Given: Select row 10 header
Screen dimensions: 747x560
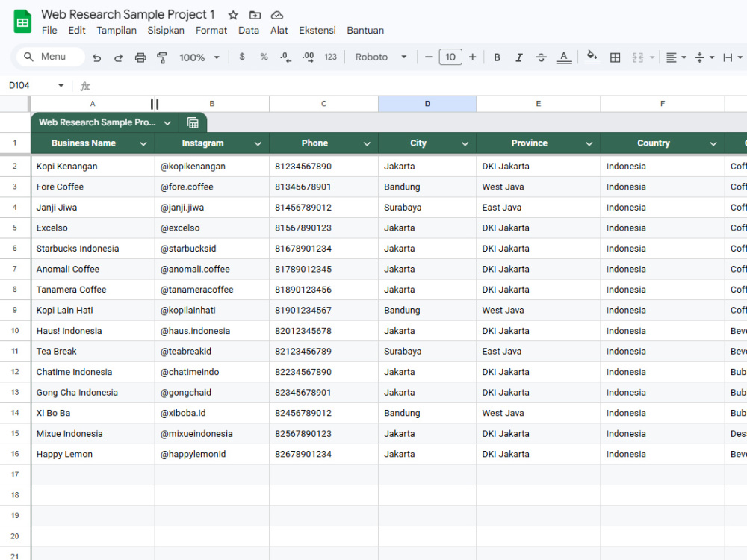Looking at the screenshot, I should (x=15, y=331).
